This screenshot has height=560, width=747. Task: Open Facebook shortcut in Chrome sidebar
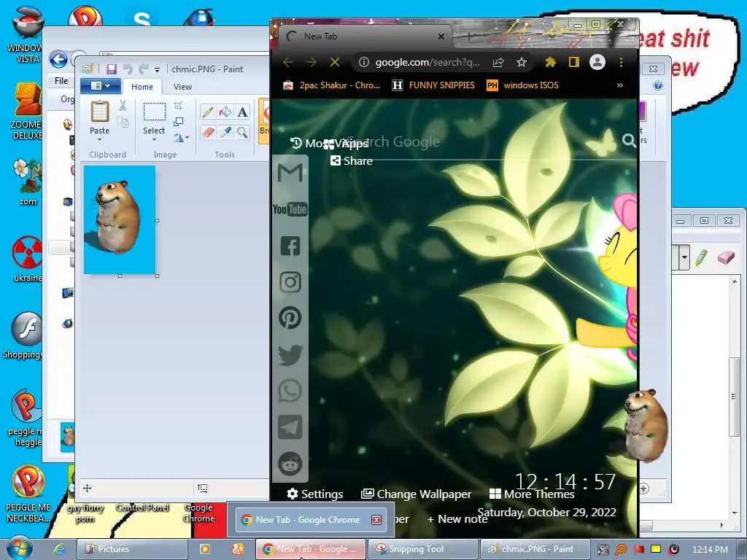point(290,246)
